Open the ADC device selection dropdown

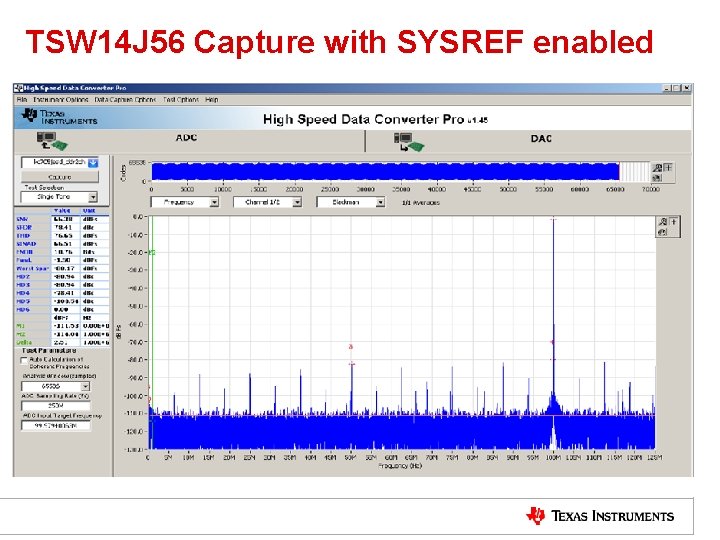tap(93, 163)
